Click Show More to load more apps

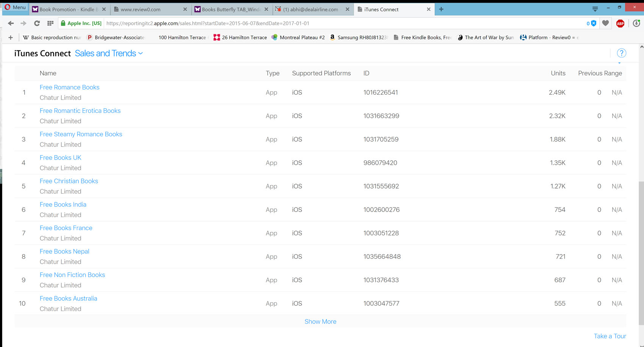[320, 322]
